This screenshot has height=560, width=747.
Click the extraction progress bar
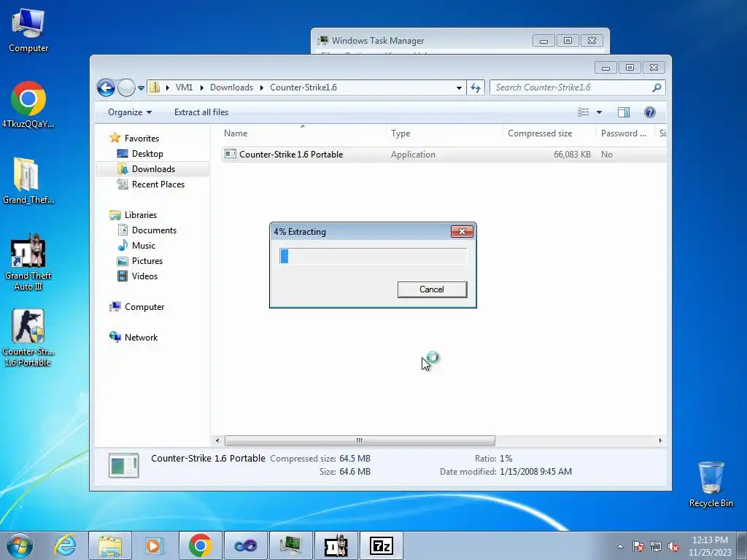coord(373,256)
